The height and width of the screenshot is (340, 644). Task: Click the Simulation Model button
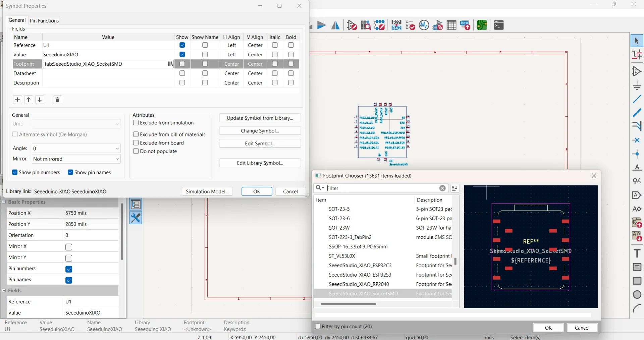coord(207,191)
